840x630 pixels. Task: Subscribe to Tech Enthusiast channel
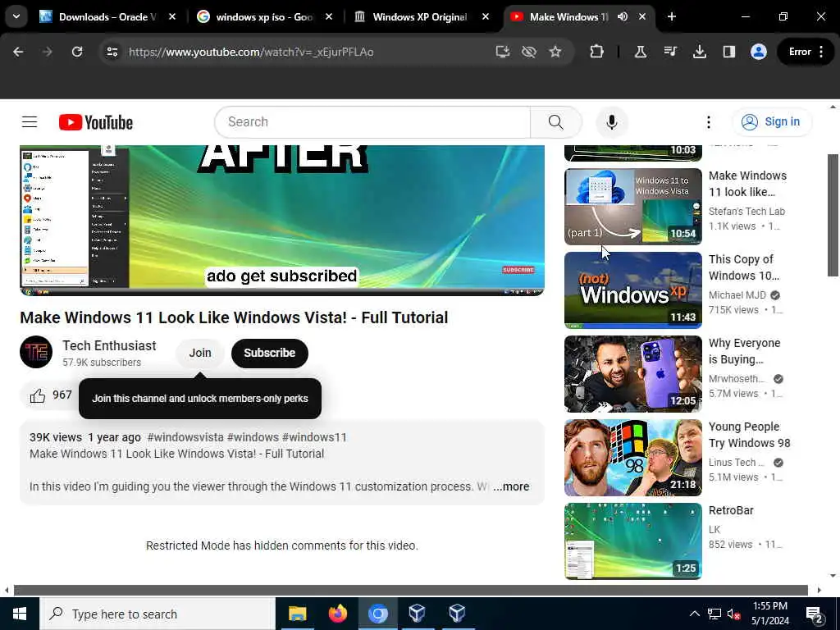click(269, 353)
